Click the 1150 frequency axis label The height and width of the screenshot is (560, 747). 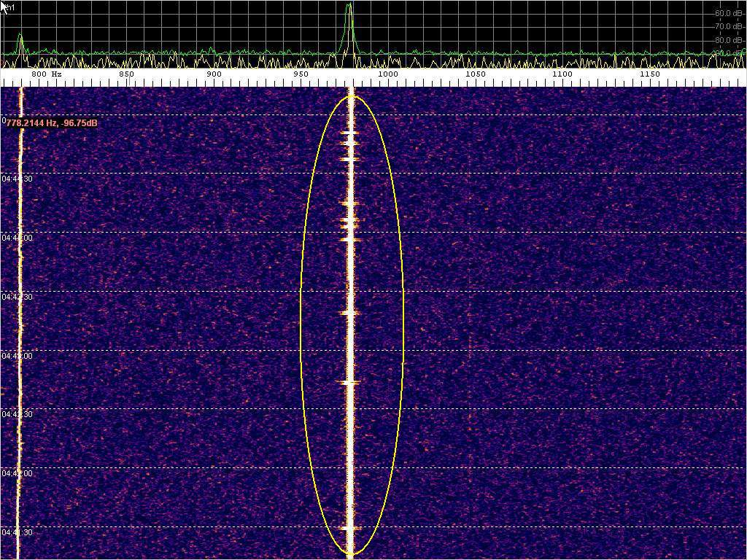coord(649,74)
